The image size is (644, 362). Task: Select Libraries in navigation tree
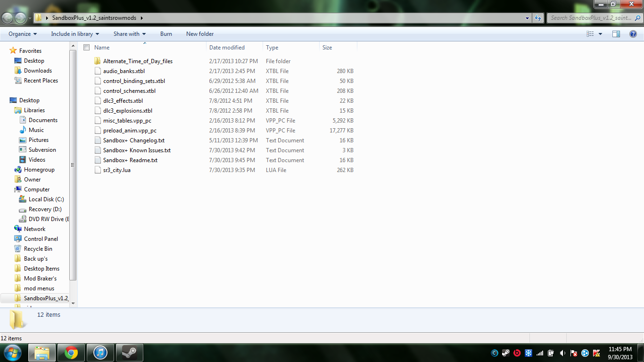click(x=34, y=110)
